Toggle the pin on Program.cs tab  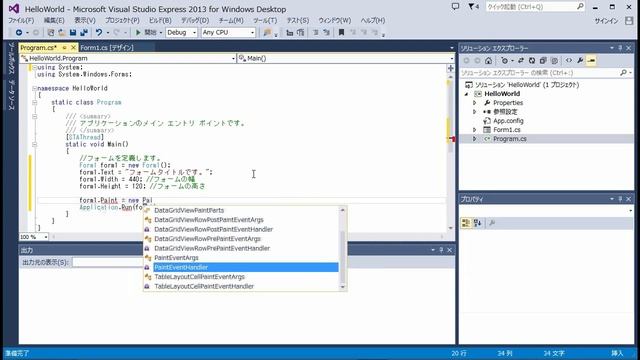pos(64,48)
